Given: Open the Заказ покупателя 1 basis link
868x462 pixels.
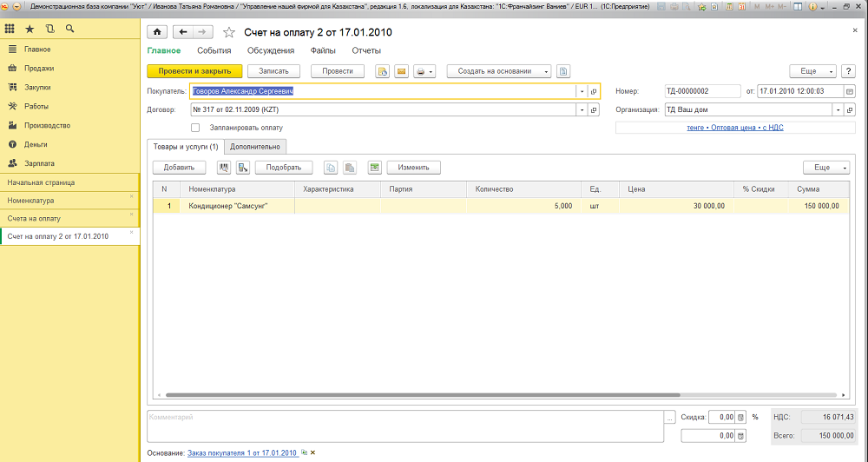Looking at the screenshot, I should (x=242, y=453).
